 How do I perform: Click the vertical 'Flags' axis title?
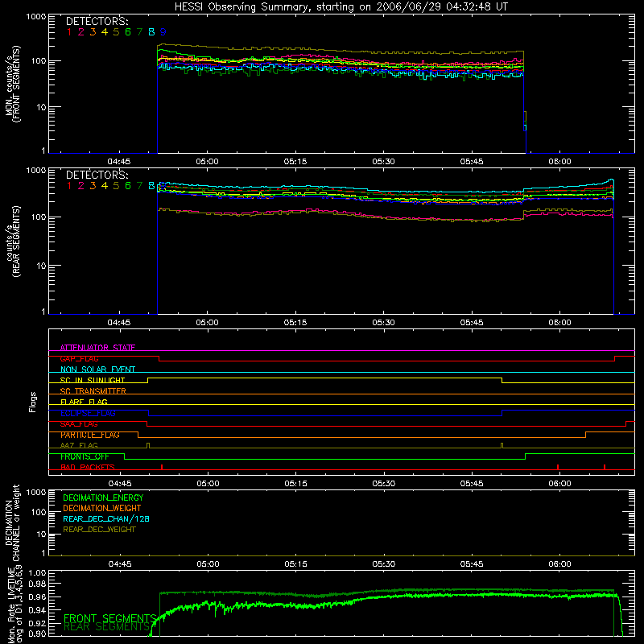[33, 402]
